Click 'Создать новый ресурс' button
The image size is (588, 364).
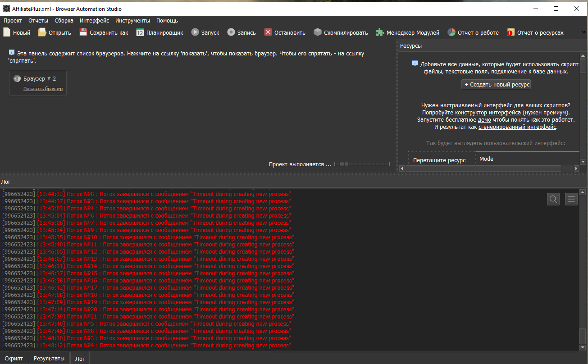tap(496, 84)
